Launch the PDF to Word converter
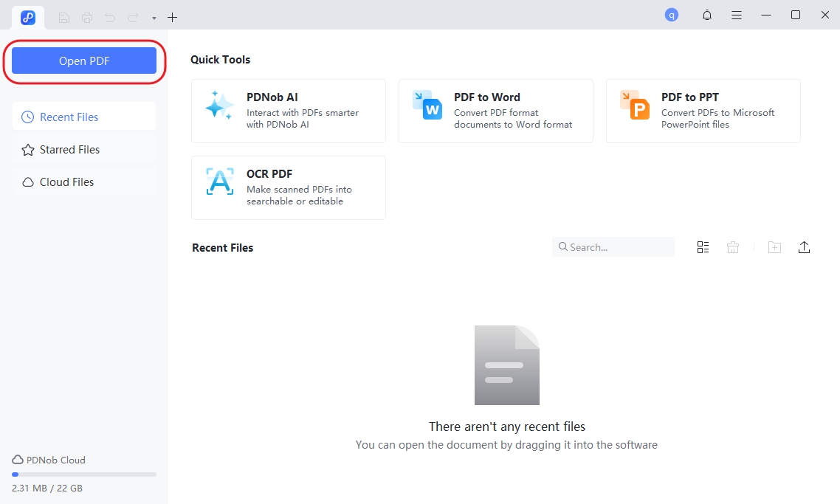Viewport: 840px width, 504px height. pos(495,110)
